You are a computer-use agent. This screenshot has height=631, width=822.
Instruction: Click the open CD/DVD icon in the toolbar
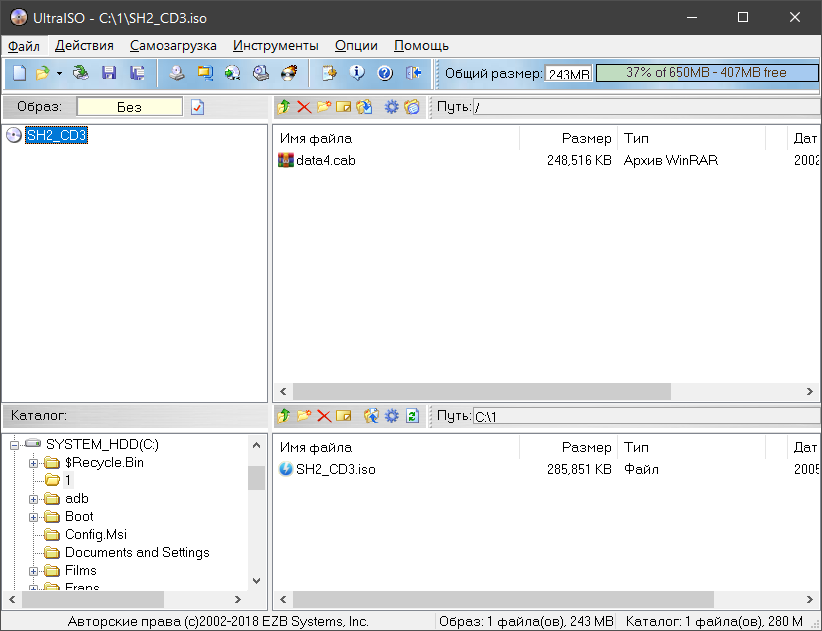(x=81, y=73)
